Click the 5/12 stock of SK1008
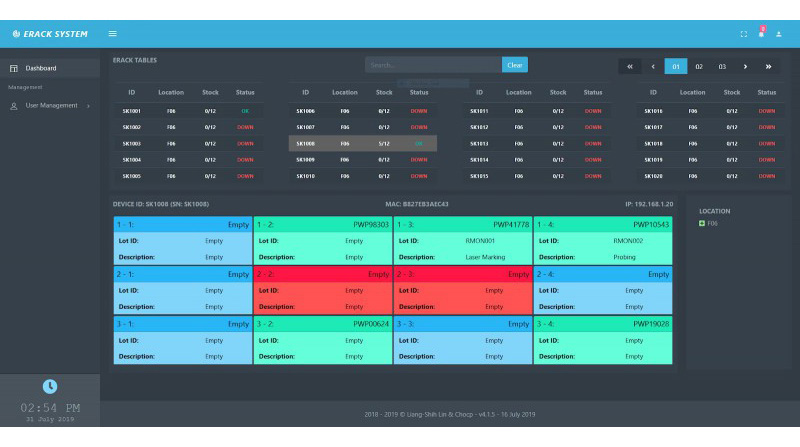The width and height of the screenshot is (800, 447). click(384, 143)
